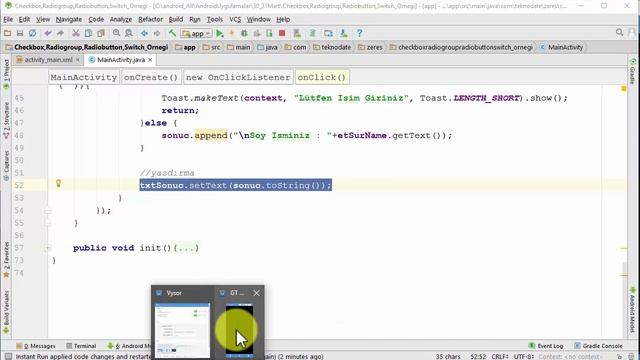Collapse the fold marker on line 54
640x360 pixels.
pos(48,211)
